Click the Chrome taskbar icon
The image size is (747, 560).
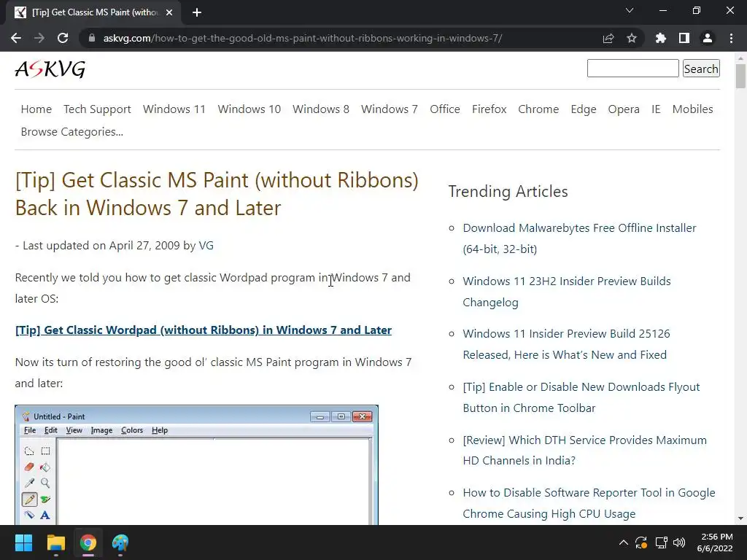click(88, 542)
